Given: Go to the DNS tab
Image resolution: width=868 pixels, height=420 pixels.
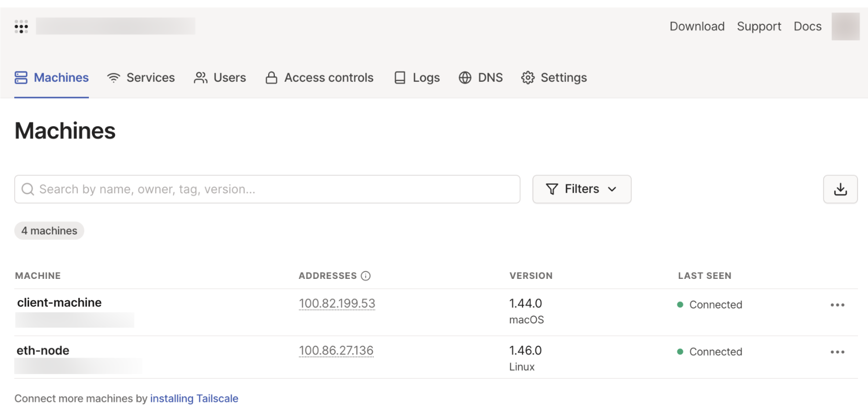Looking at the screenshot, I should [x=480, y=78].
